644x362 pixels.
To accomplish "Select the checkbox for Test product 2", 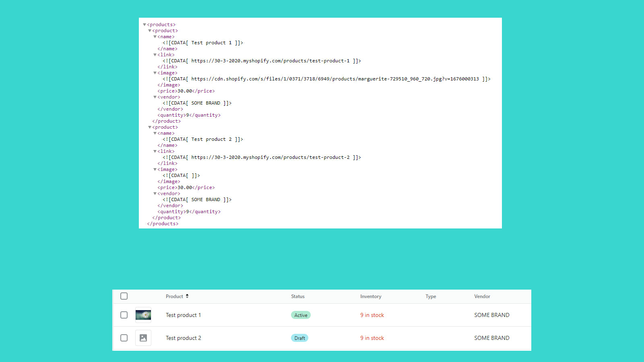I will pyautogui.click(x=124, y=338).
